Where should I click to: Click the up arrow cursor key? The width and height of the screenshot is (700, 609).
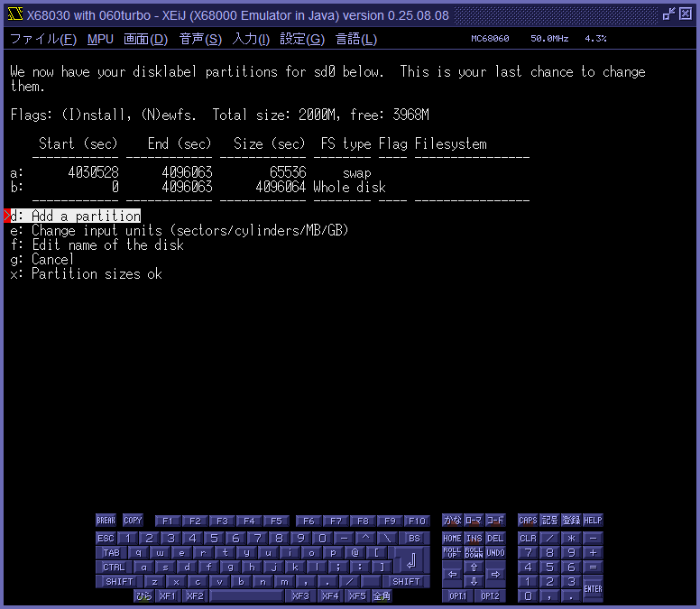tap(474, 567)
